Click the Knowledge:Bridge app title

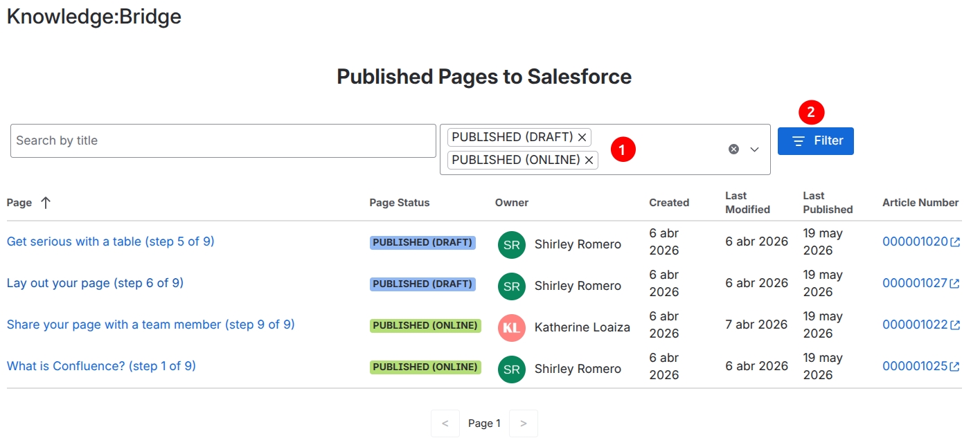pos(94,16)
